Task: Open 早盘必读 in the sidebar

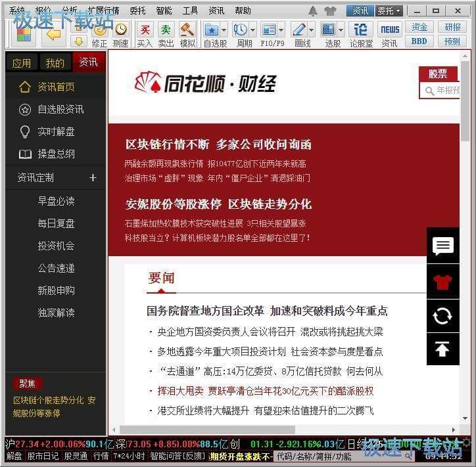Action: 56,201
